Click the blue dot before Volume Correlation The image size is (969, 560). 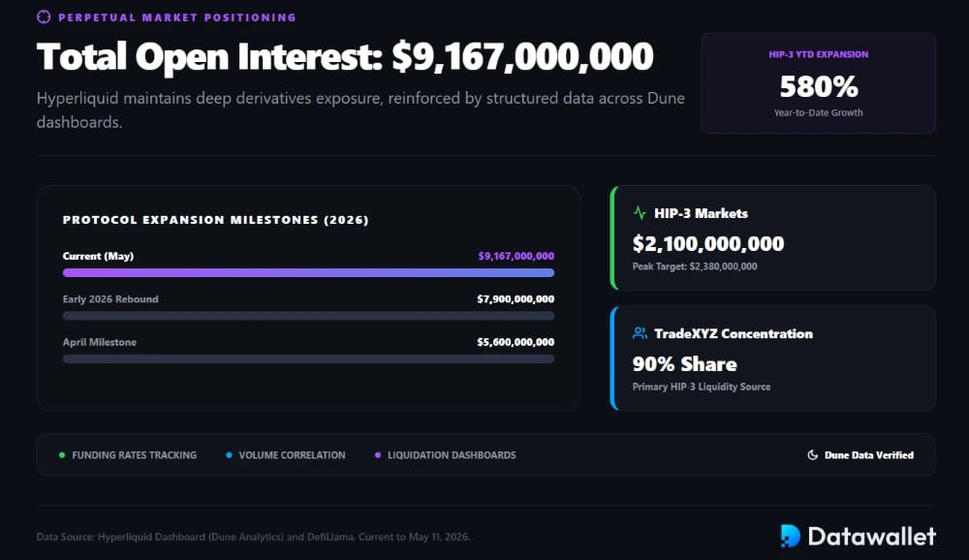pos(229,455)
